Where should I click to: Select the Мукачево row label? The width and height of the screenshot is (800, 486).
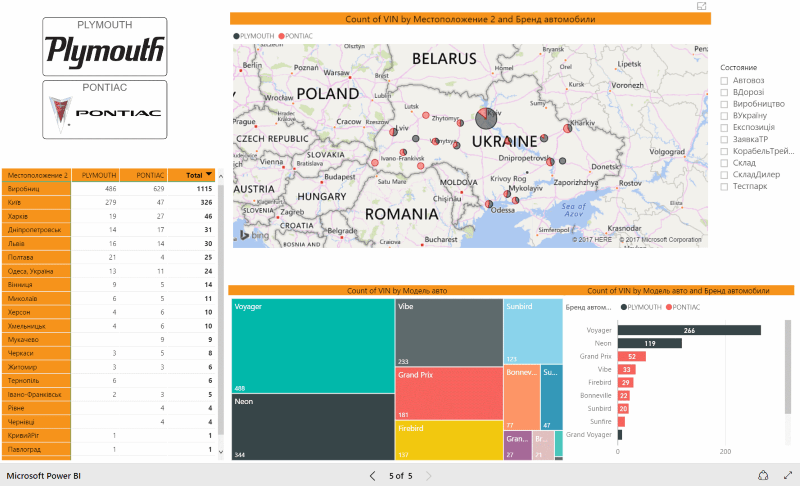tap(23, 340)
